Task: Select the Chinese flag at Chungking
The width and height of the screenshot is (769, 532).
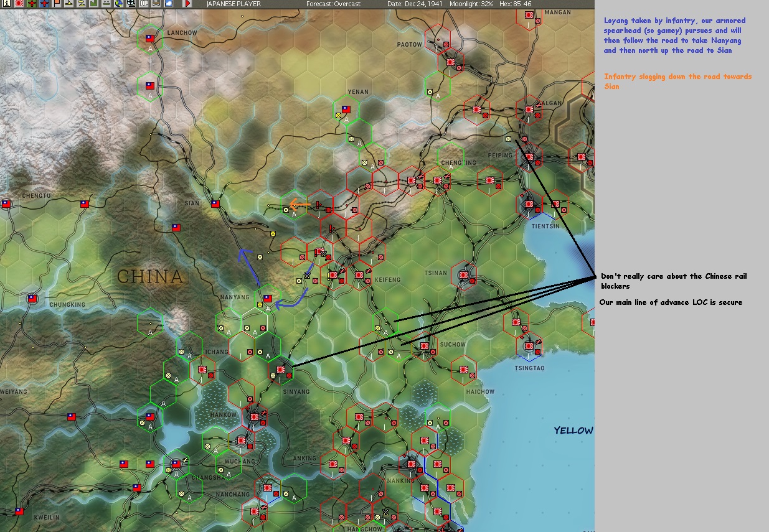Action: pos(32,299)
